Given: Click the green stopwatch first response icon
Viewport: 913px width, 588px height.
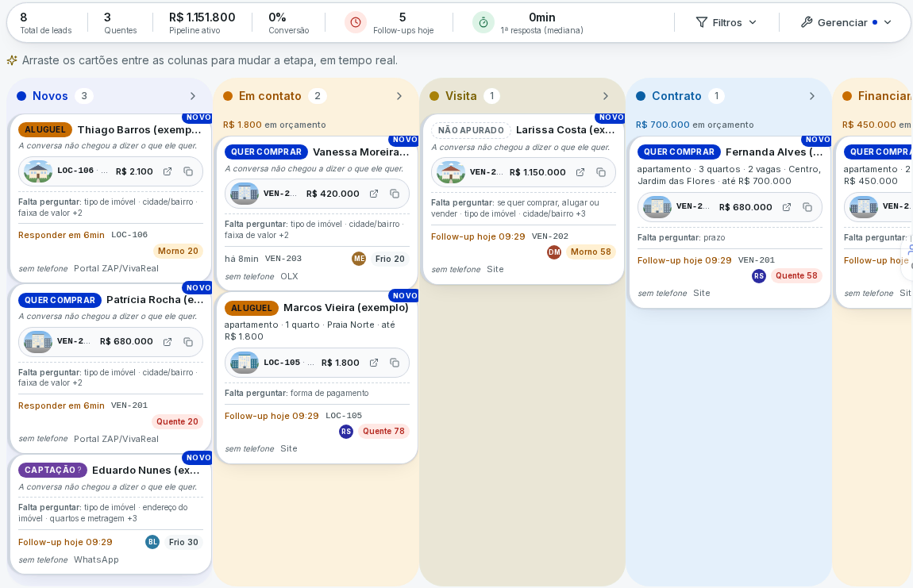Looking at the screenshot, I should (x=483, y=23).
